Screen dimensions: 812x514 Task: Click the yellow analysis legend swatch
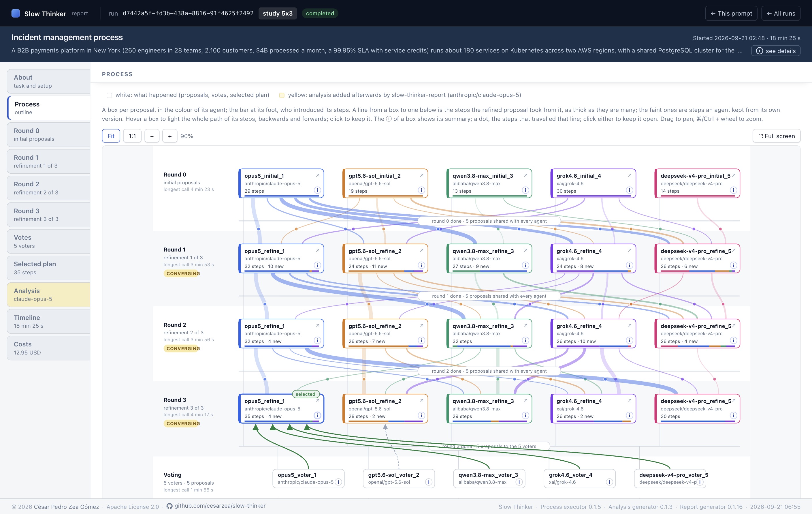pyautogui.click(x=282, y=95)
